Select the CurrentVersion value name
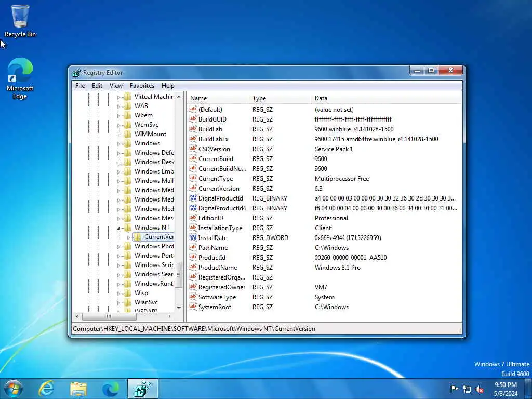This screenshot has width=532, height=399. [x=219, y=188]
